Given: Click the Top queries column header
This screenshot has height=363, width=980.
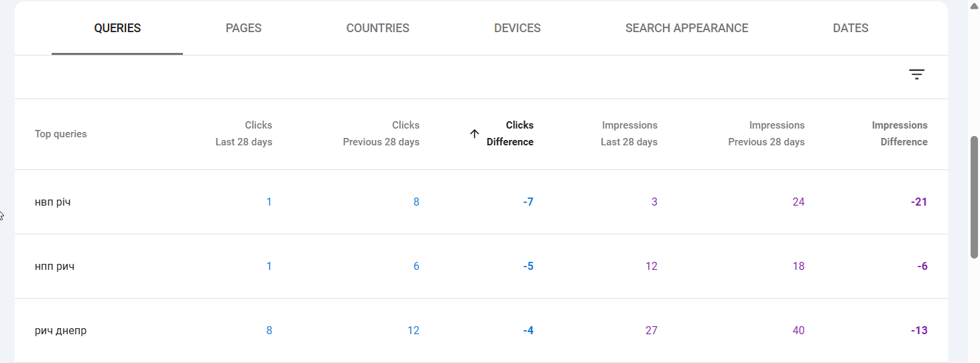Looking at the screenshot, I should (61, 134).
